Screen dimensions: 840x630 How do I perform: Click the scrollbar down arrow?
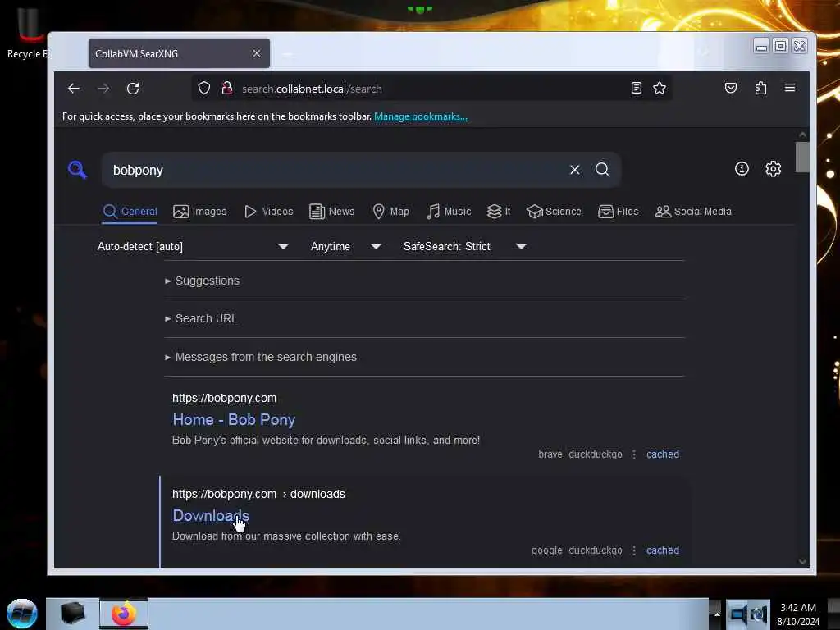802,561
